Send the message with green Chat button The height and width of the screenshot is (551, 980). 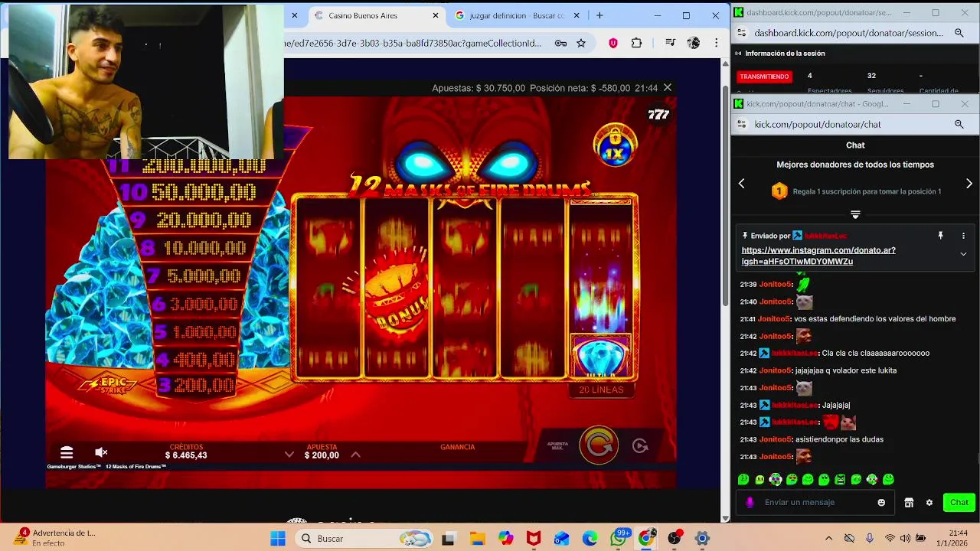pos(959,502)
